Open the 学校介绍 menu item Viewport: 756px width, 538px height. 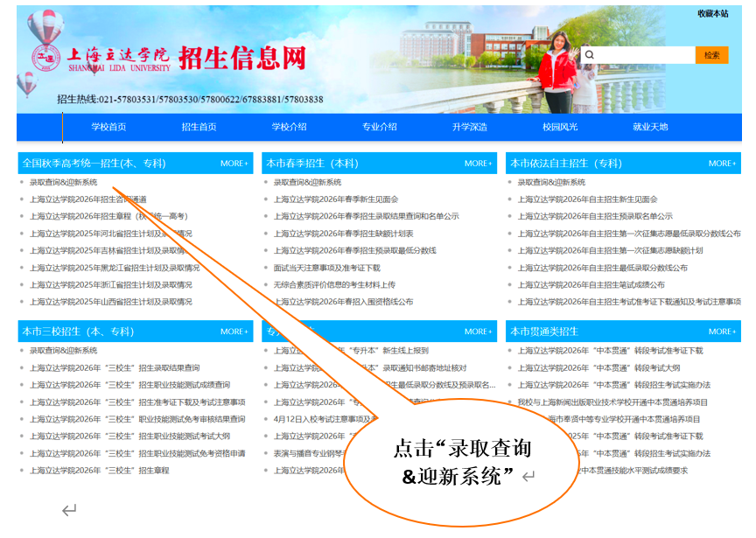pyautogui.click(x=290, y=127)
